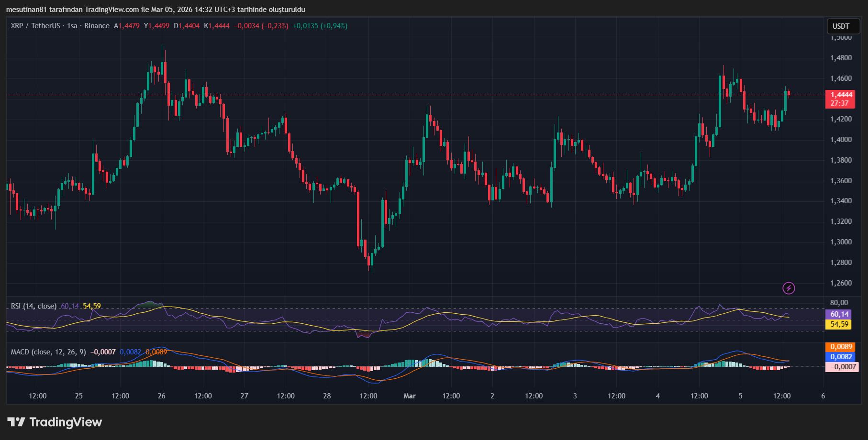This screenshot has height=440, width=868.
Task: Select the Binance exchange label
Action: pos(97,26)
